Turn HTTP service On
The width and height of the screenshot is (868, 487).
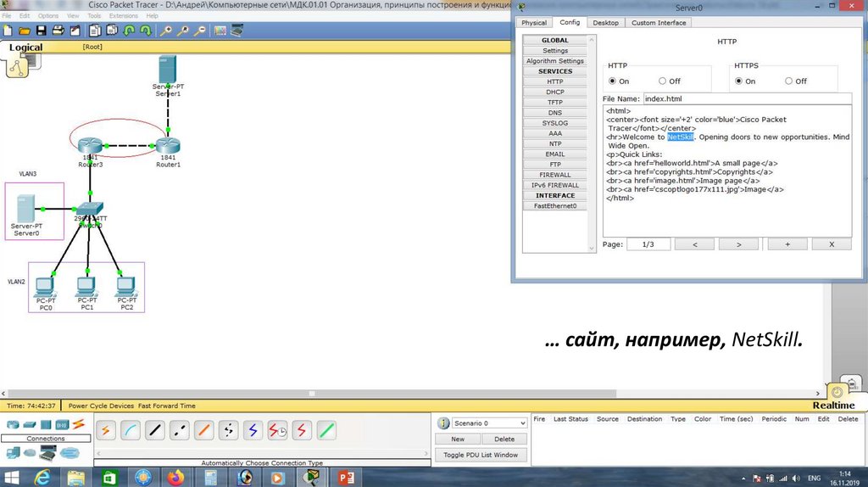(612, 81)
